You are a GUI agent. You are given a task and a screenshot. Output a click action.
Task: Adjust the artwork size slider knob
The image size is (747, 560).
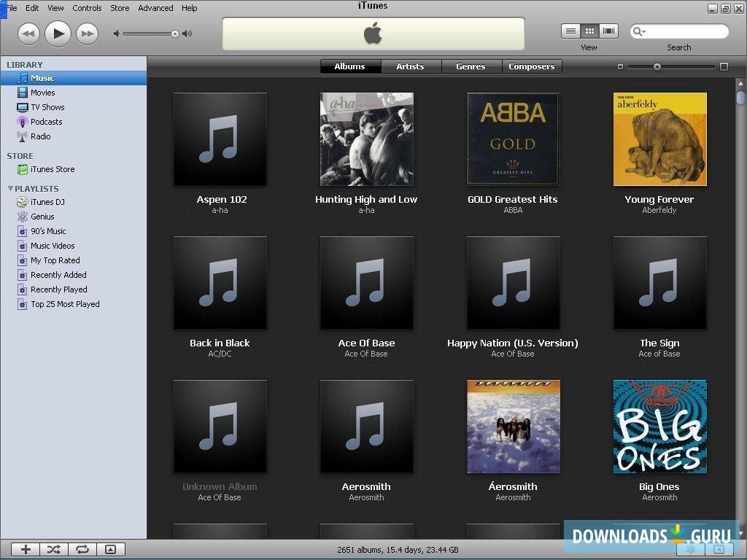click(x=657, y=66)
